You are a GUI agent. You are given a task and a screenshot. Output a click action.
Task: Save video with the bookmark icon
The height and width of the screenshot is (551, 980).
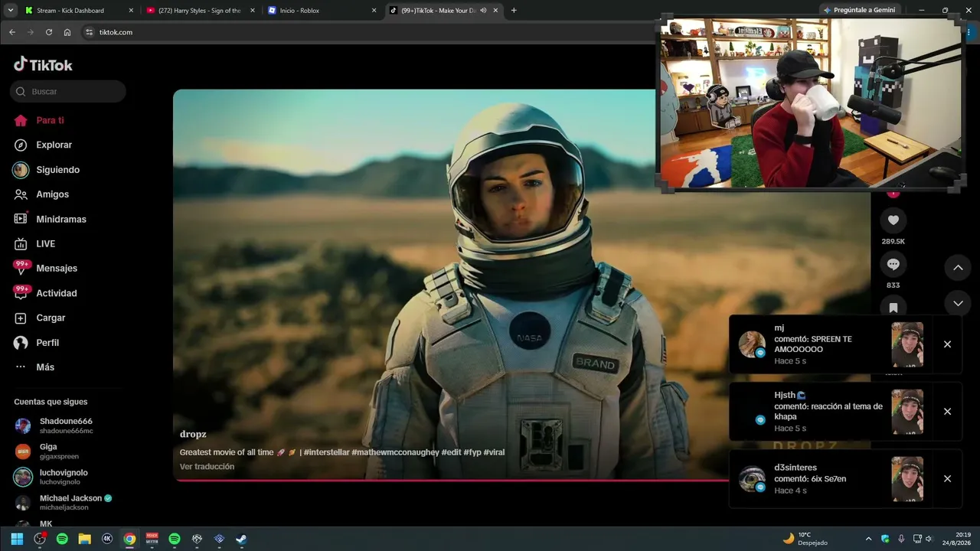tap(893, 308)
